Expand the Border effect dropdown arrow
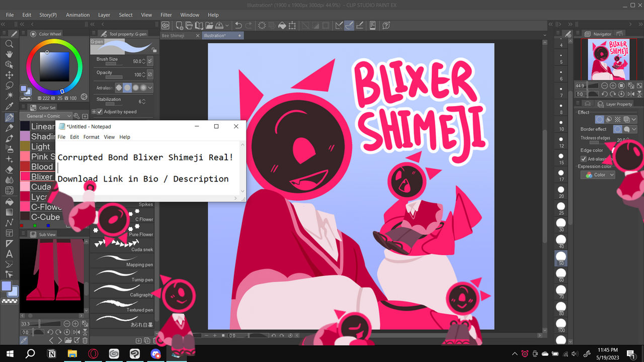 click(634, 129)
